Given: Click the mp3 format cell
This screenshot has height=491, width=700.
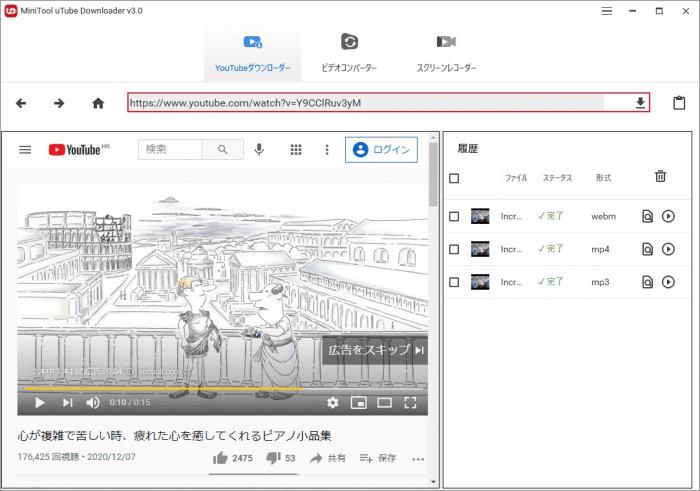Looking at the screenshot, I should pos(600,282).
